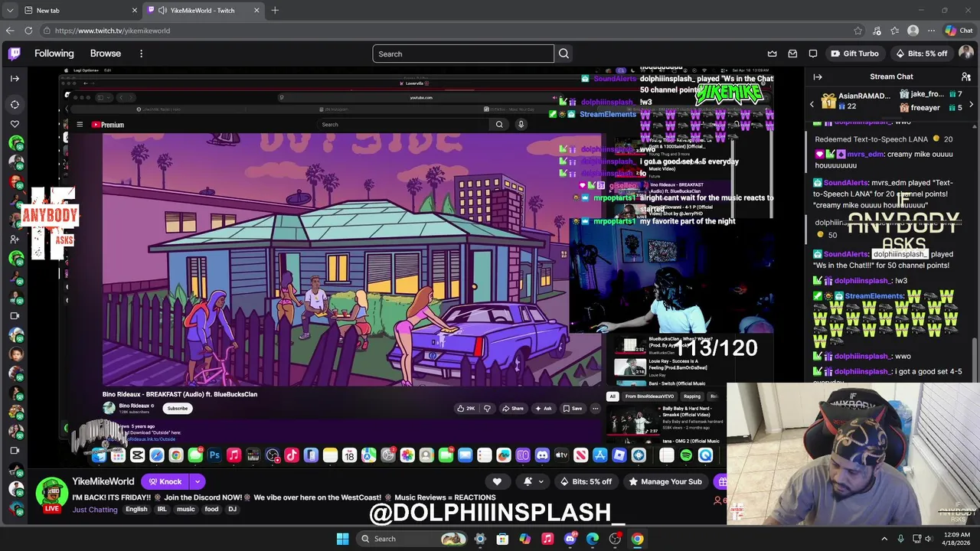Screen dimensions: 980x551
Task: Open Copilot Chat button
Action: pyautogui.click(x=959, y=31)
